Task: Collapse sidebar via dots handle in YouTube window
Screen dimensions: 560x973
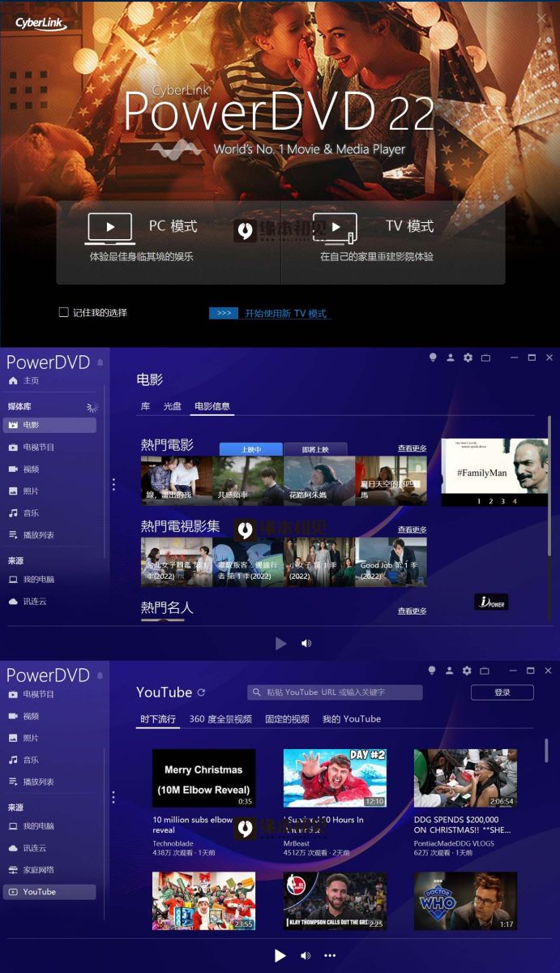Action: click(x=113, y=797)
